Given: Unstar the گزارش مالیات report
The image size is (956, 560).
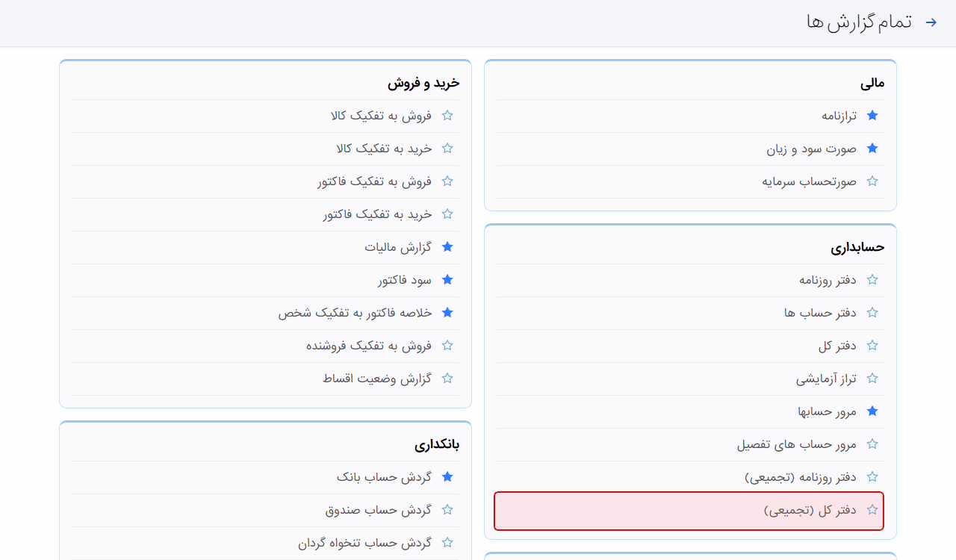Looking at the screenshot, I should 447,247.
